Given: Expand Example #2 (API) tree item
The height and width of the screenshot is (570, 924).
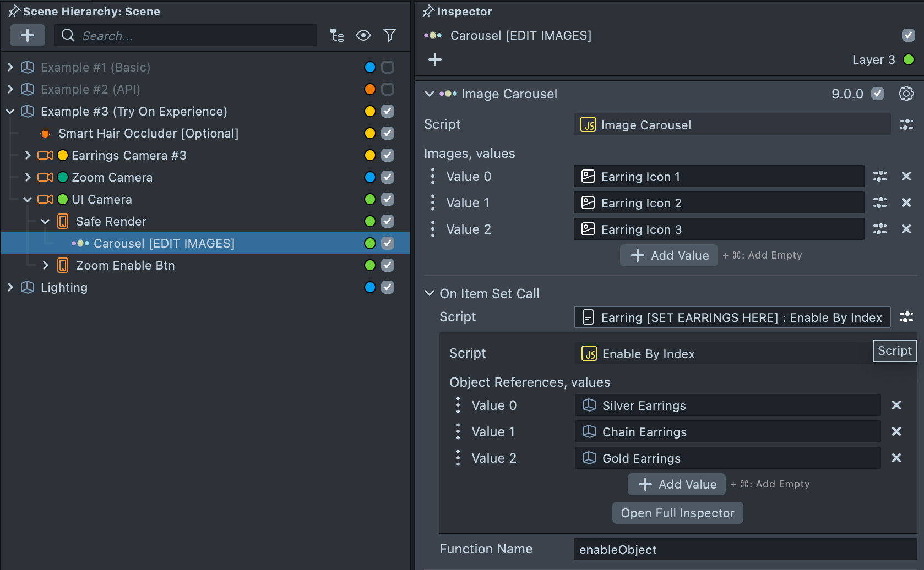Looking at the screenshot, I should tap(10, 89).
